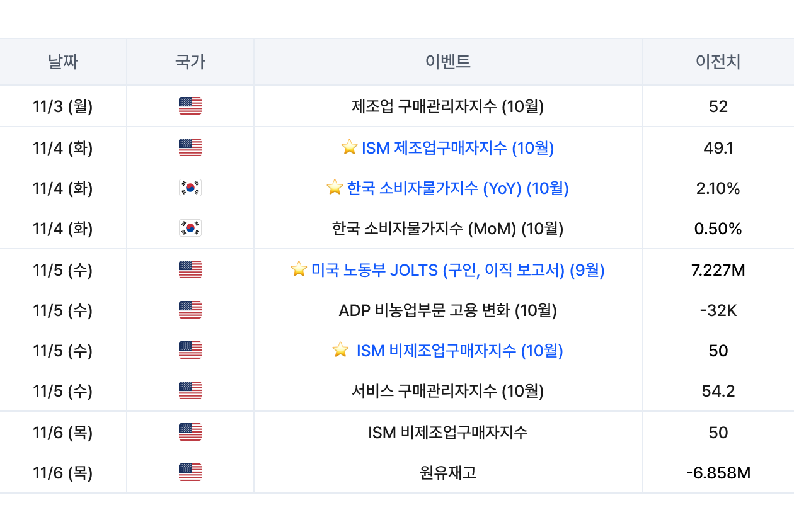Select the 원유재고 event text
Image resolution: width=794 pixels, height=532 pixels.
(447, 473)
